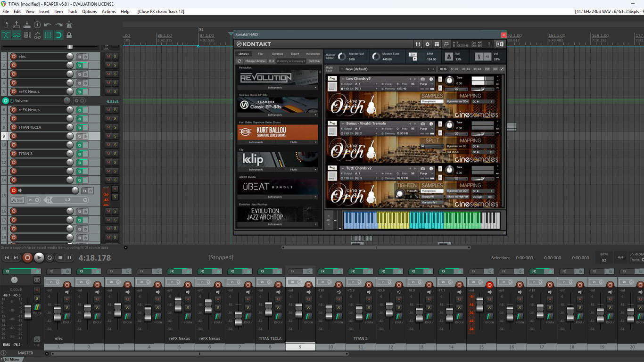Click snapshot camera icon on Low Chords v2
The height and width of the screenshot is (362, 644).
pos(423,79)
